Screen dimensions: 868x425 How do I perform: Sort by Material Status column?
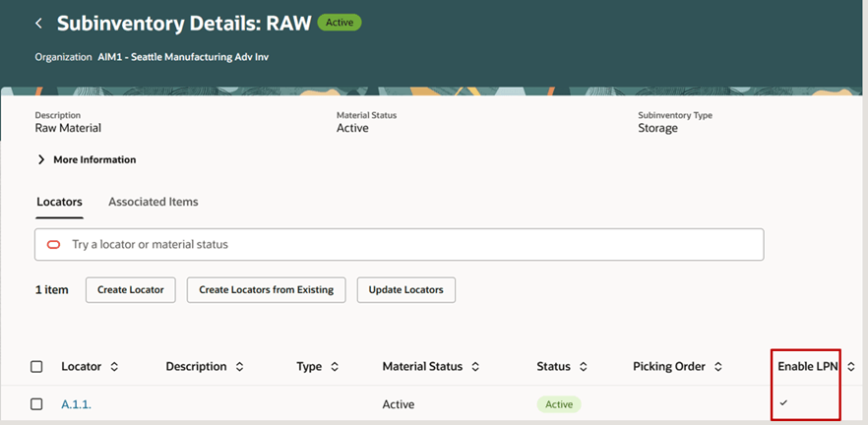coord(475,366)
